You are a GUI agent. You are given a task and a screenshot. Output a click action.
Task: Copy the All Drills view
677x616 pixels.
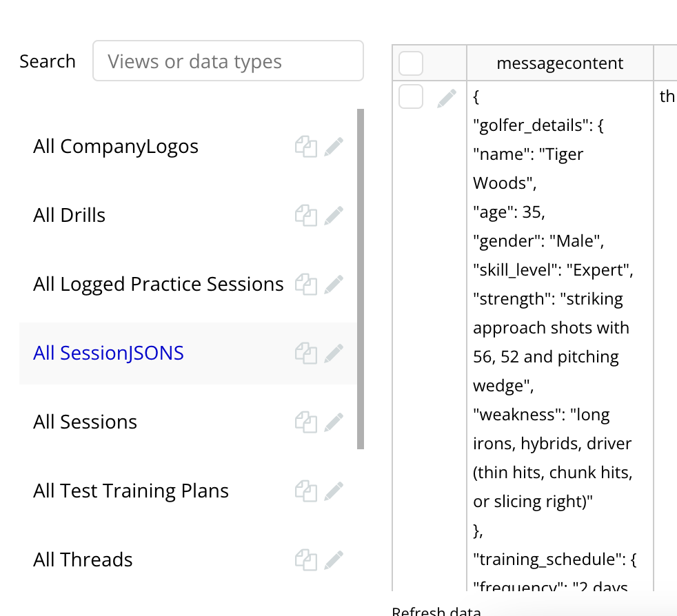coord(306,216)
